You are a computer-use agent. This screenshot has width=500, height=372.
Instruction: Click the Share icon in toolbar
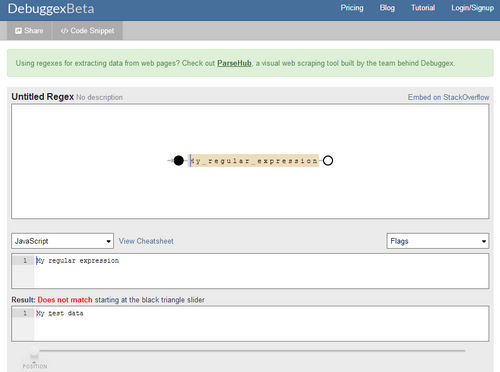point(18,31)
